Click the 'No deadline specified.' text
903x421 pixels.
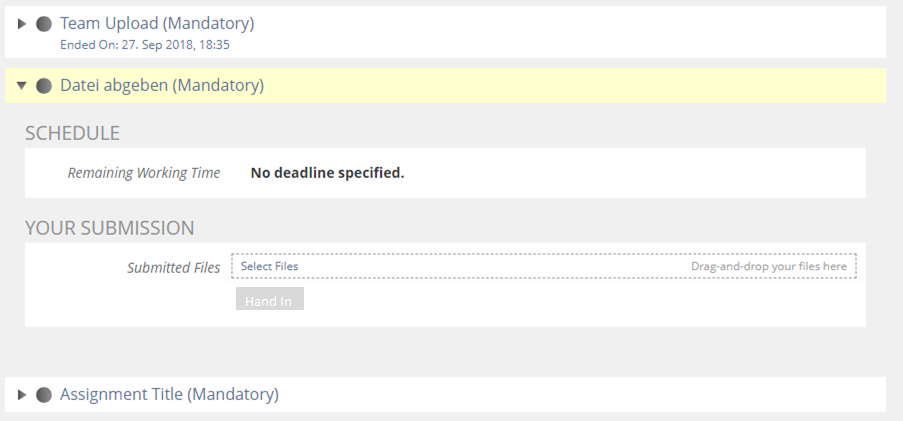point(327,173)
